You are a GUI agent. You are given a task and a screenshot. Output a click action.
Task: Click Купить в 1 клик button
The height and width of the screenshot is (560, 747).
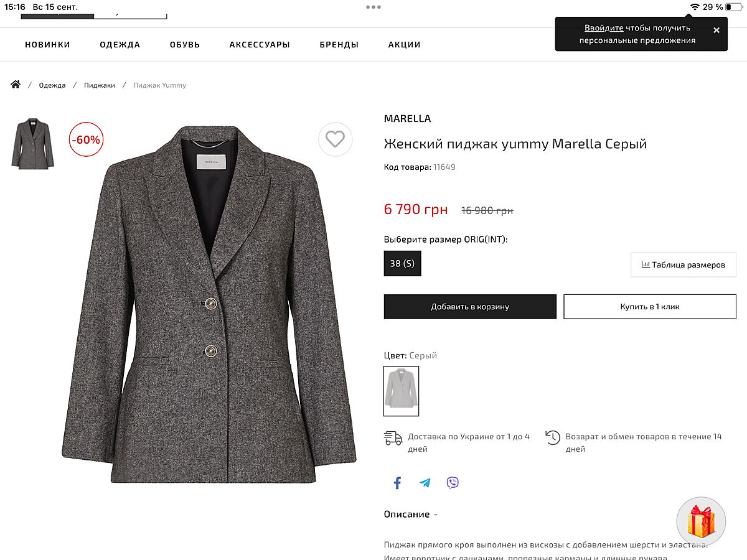point(650,307)
